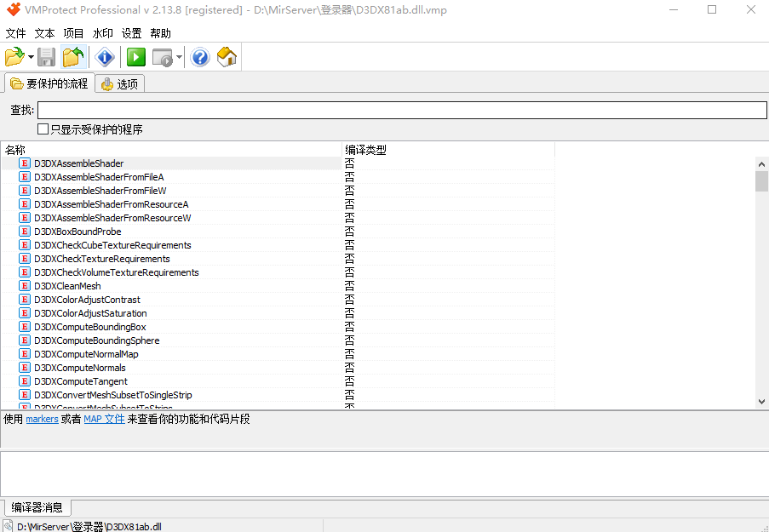The height and width of the screenshot is (532, 769).
Task: Click the E icon of D3DXCheckVolumeTextureRequirements
Action: click(x=25, y=272)
